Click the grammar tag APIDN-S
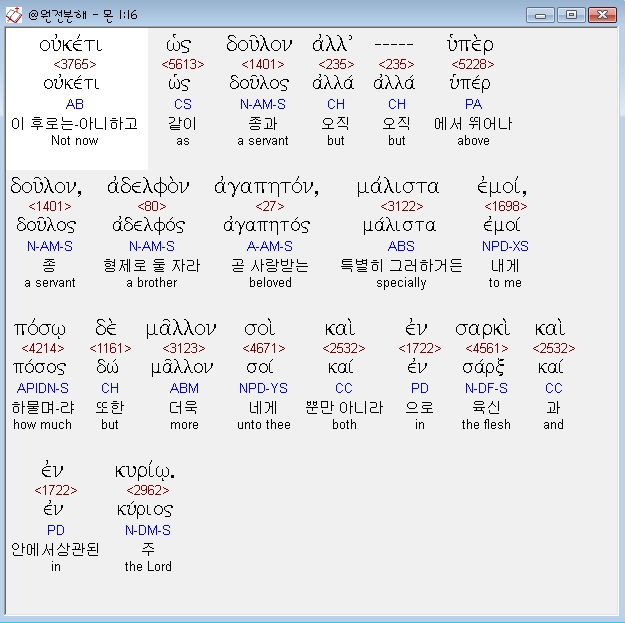 click(43, 388)
